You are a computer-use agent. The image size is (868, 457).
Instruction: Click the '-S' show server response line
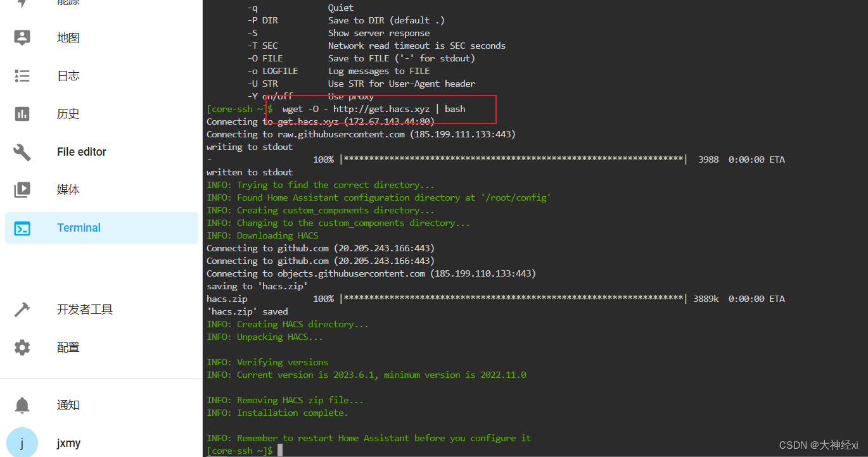pyautogui.click(x=338, y=33)
